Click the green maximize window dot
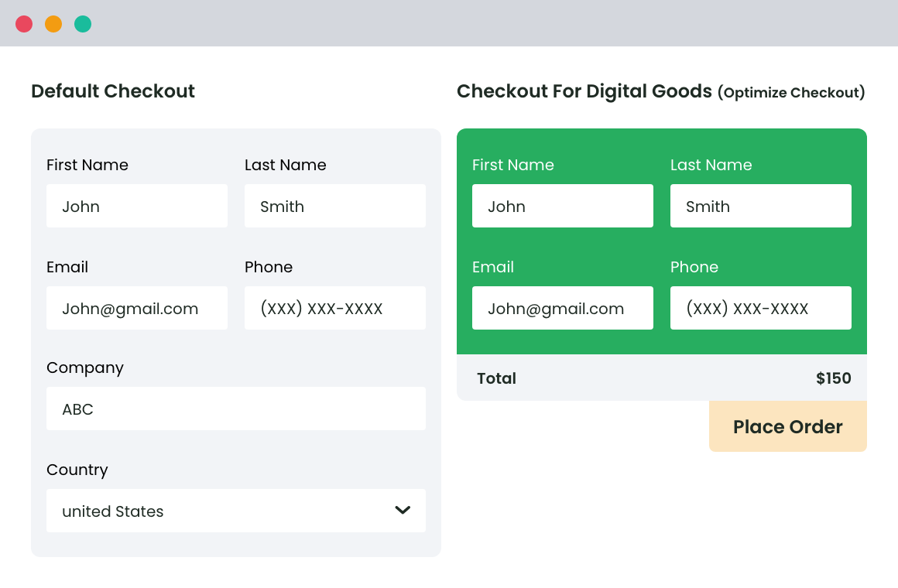The image size is (898, 588). click(83, 24)
